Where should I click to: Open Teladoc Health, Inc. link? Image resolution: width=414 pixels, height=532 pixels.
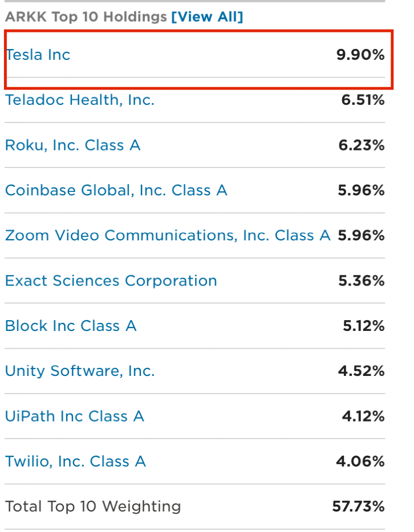80,100
